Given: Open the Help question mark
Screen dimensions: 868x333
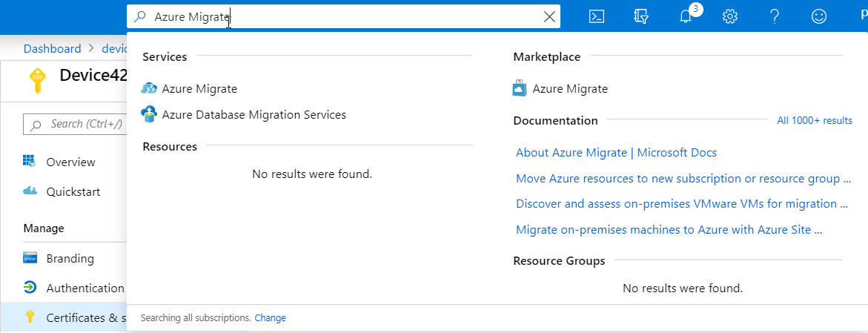Looking at the screenshot, I should (775, 16).
